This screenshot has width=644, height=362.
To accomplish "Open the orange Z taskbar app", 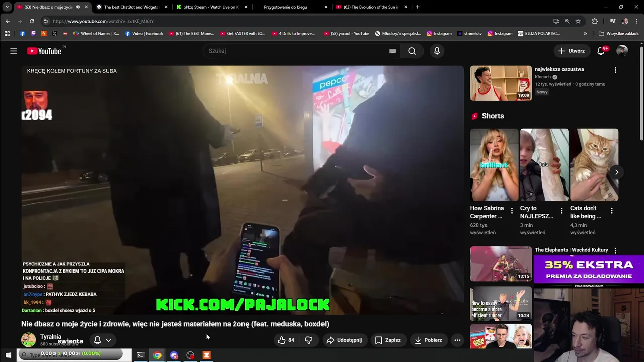I will [206, 355].
